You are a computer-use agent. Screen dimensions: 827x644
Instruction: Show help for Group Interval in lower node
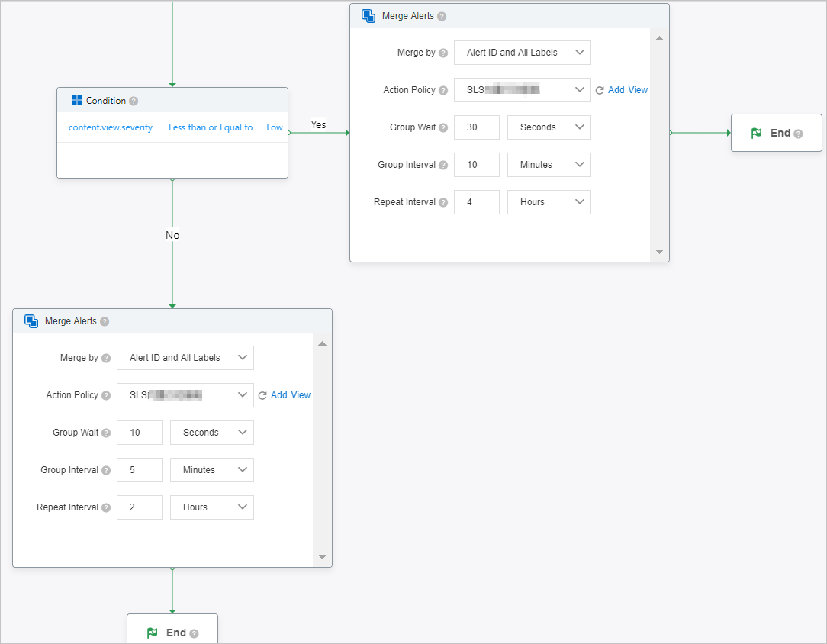(x=106, y=471)
